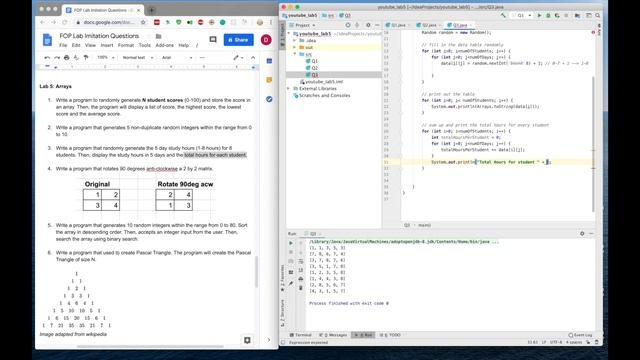
Task: Click the Build project hammer icon in IntelliJ
Action: point(503,16)
